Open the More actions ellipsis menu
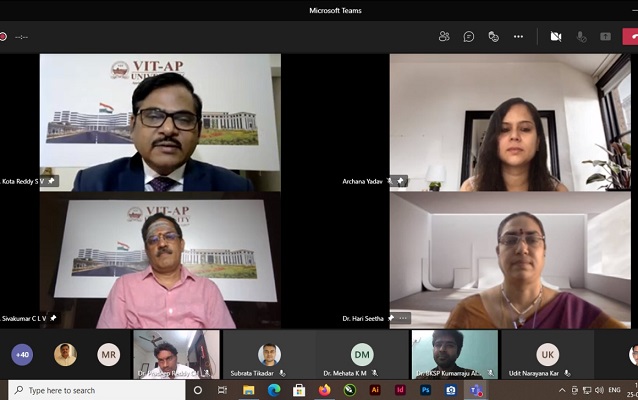638x400 pixels. coord(518,36)
